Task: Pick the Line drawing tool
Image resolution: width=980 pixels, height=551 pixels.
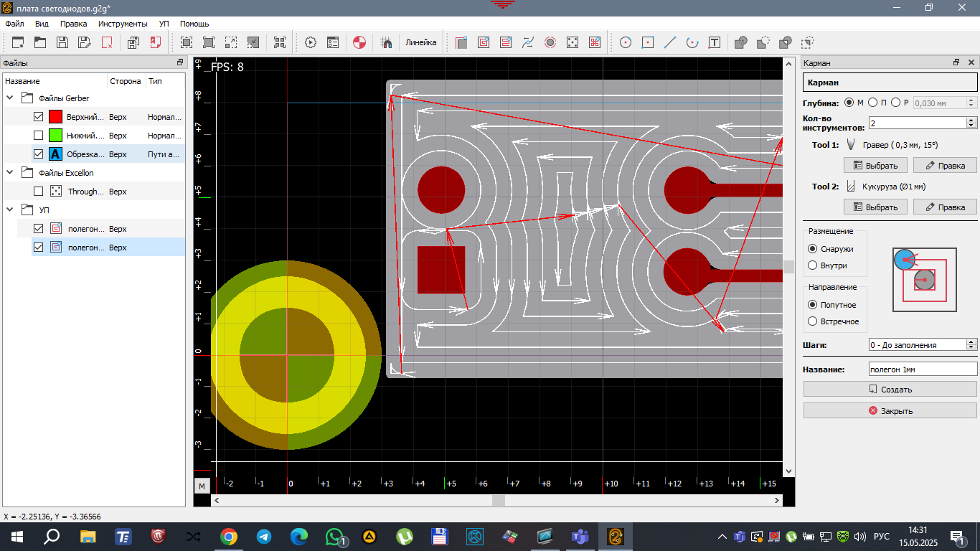Action: tap(670, 42)
